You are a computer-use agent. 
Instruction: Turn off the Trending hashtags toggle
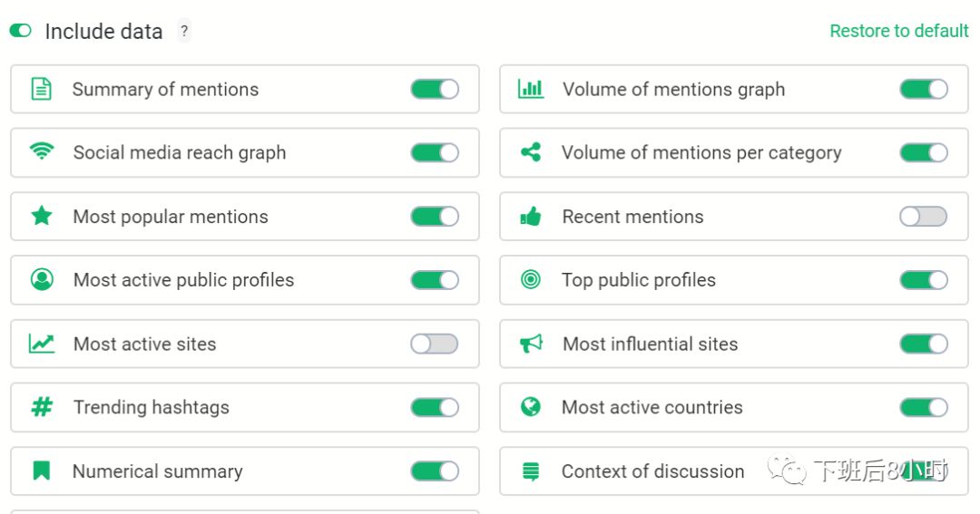point(435,407)
